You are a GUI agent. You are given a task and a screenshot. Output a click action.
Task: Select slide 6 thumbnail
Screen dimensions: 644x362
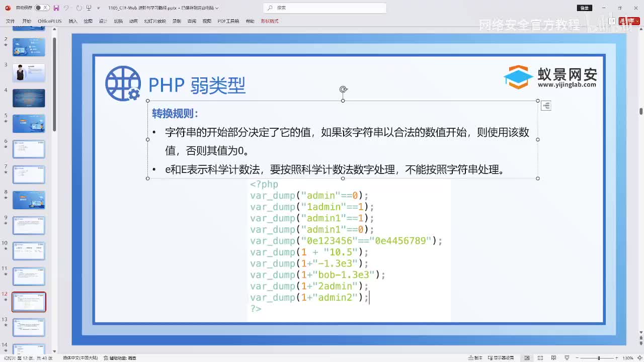pyautogui.click(x=29, y=149)
